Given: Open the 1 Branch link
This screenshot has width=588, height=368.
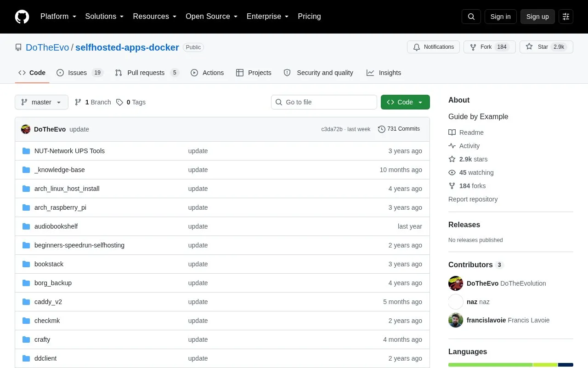Looking at the screenshot, I should [93, 102].
